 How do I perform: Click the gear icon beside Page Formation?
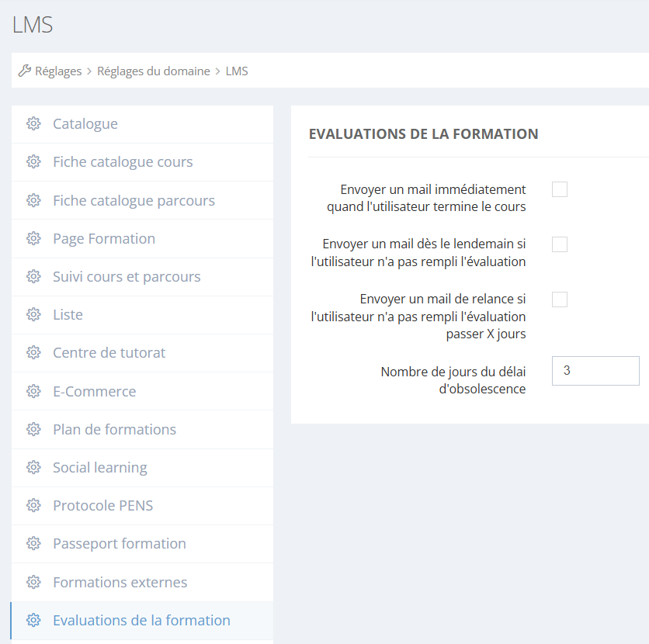click(33, 239)
